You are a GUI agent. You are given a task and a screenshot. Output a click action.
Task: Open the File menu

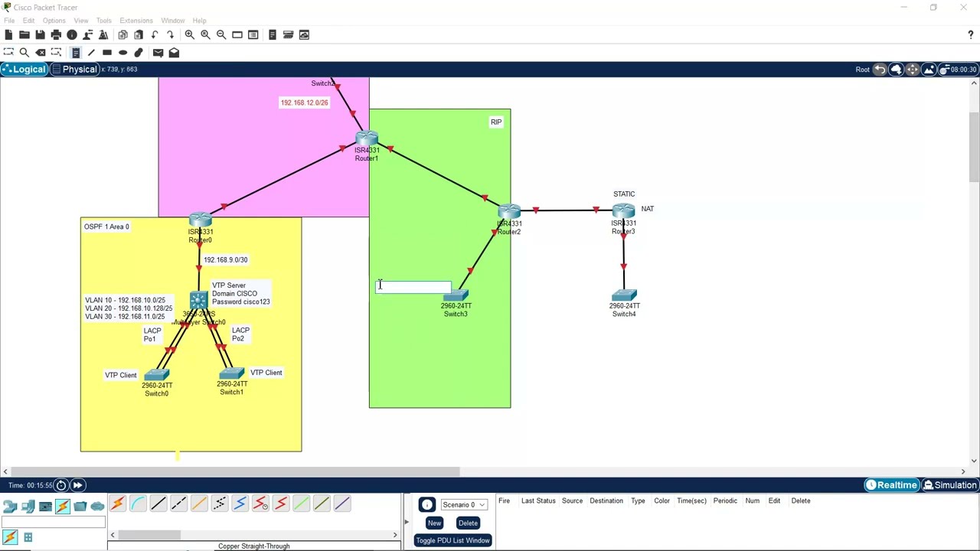coord(9,21)
